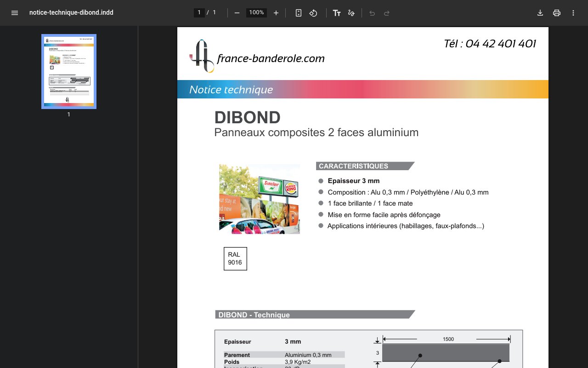Screen dimensions: 588x368
Task: Click the DIBOND title
Action: click(248, 118)
